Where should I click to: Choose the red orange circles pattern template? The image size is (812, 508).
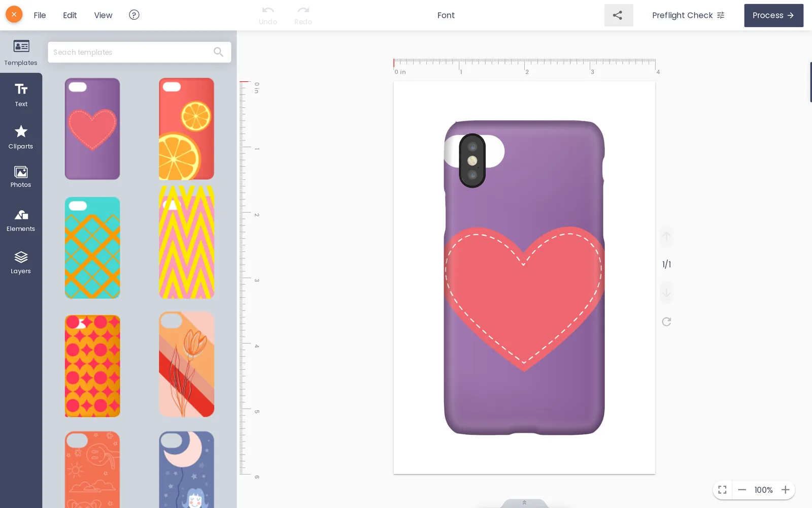pos(92,366)
